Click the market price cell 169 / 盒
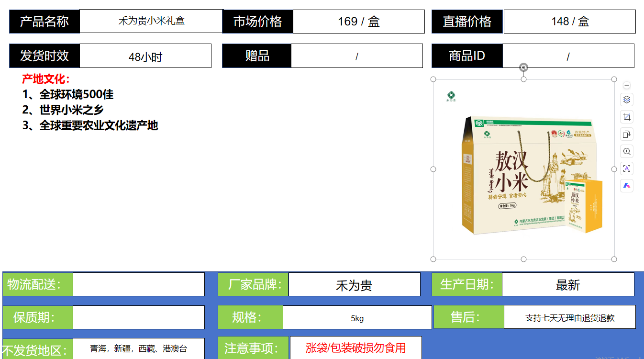The height and width of the screenshot is (359, 644). [x=358, y=22]
